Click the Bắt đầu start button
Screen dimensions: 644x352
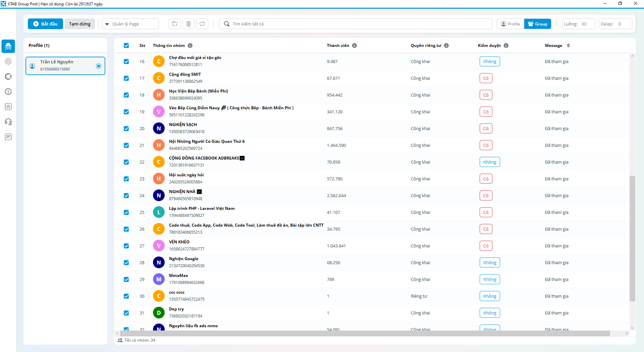(x=45, y=24)
